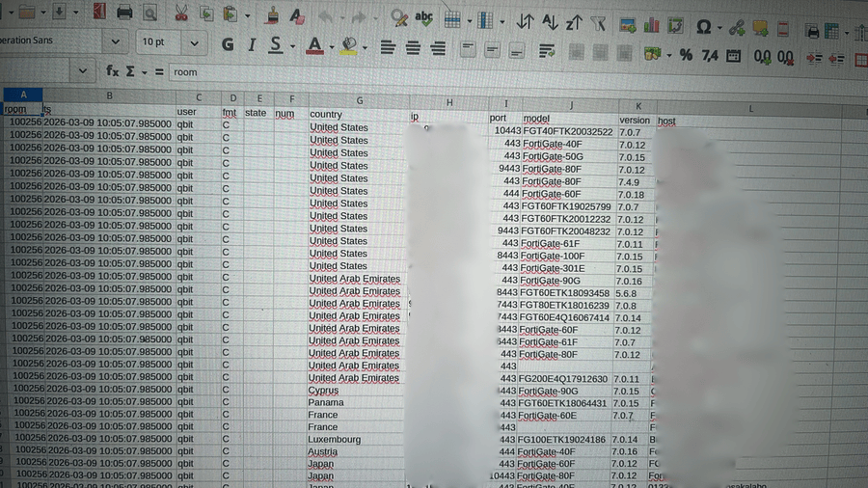Toggle align top
The image size is (868, 488).
click(468, 50)
